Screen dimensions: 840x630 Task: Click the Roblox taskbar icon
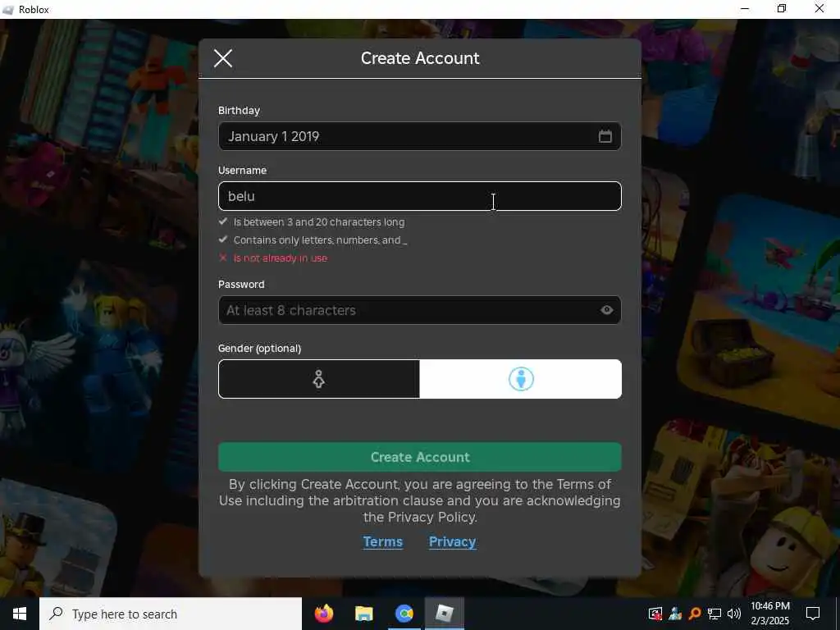(x=444, y=614)
